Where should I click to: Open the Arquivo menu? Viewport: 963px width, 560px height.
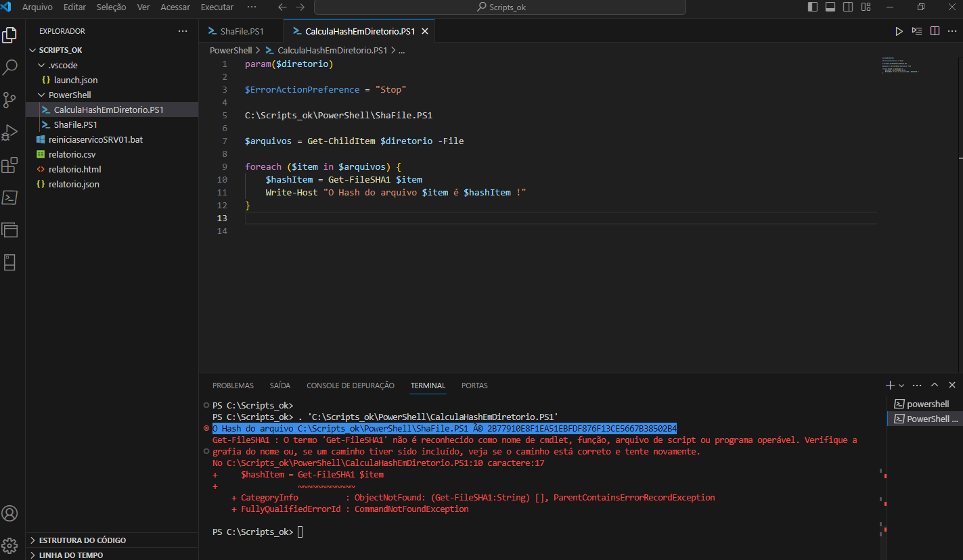coord(37,7)
